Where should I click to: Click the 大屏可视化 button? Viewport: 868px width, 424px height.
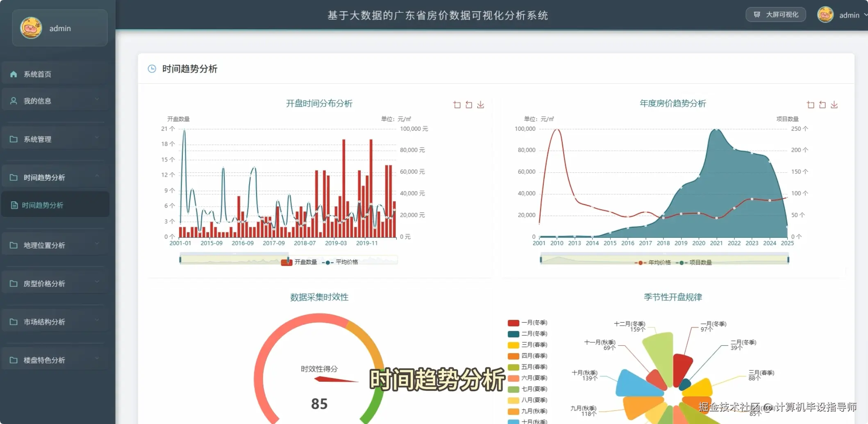pyautogui.click(x=775, y=15)
